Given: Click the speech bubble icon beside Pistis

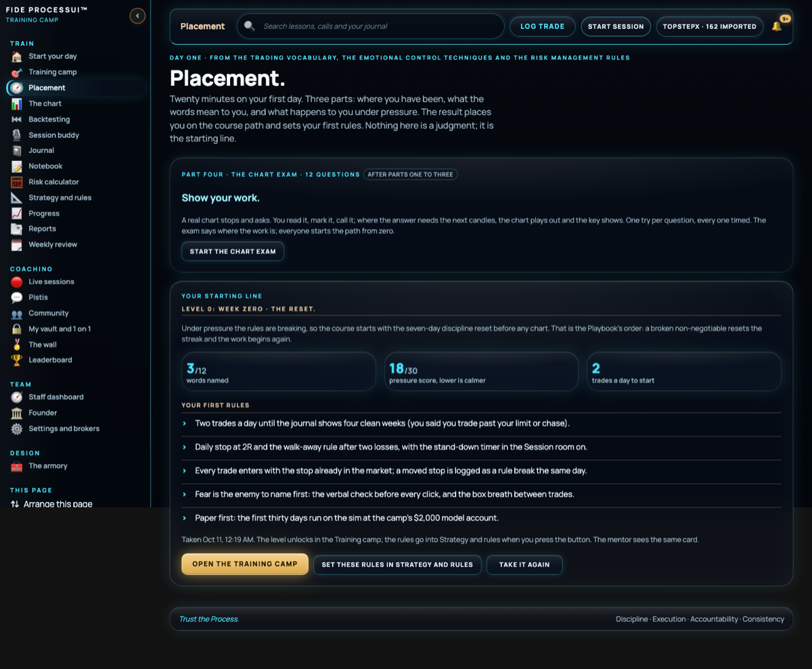Looking at the screenshot, I should 17,298.
